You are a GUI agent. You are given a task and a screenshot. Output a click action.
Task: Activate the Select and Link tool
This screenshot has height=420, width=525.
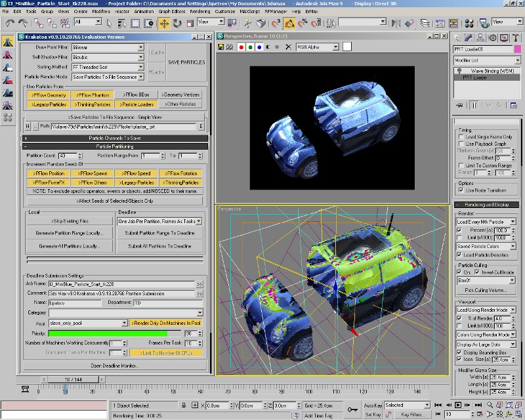click(39, 23)
